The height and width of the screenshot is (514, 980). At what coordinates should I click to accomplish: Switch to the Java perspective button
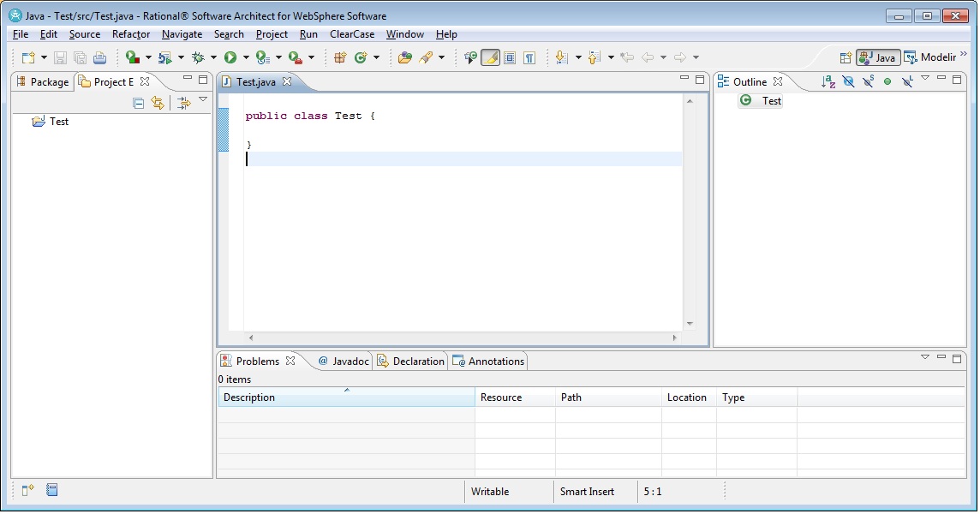(878, 57)
